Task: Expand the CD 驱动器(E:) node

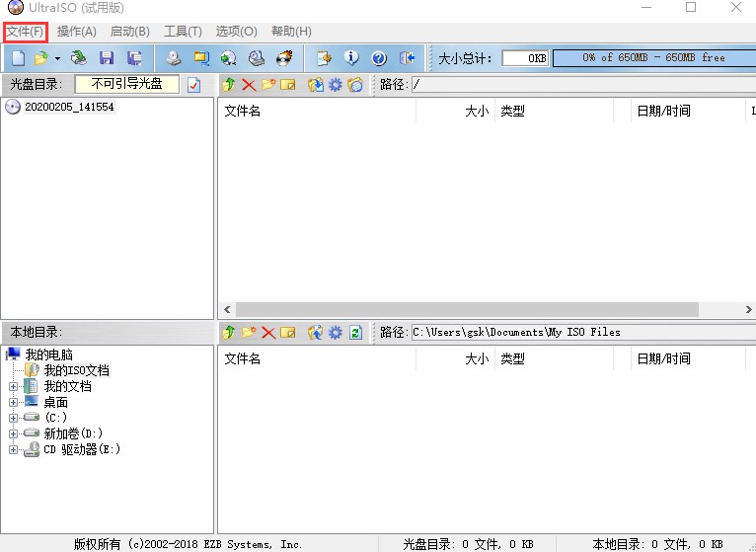Action: tap(14, 449)
